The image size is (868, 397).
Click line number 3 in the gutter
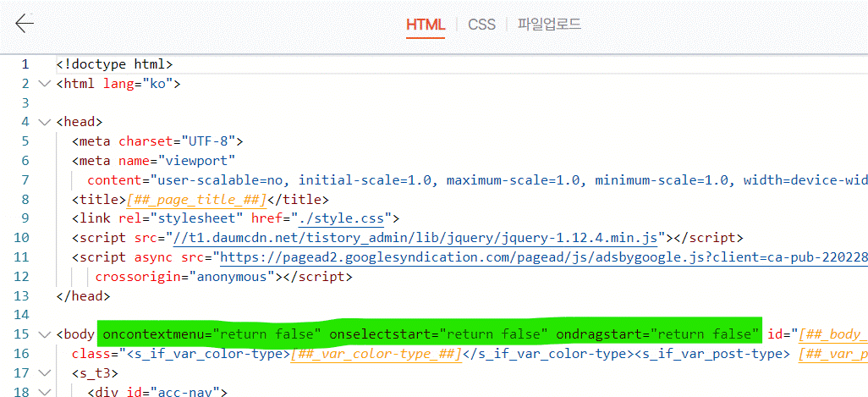(x=25, y=103)
